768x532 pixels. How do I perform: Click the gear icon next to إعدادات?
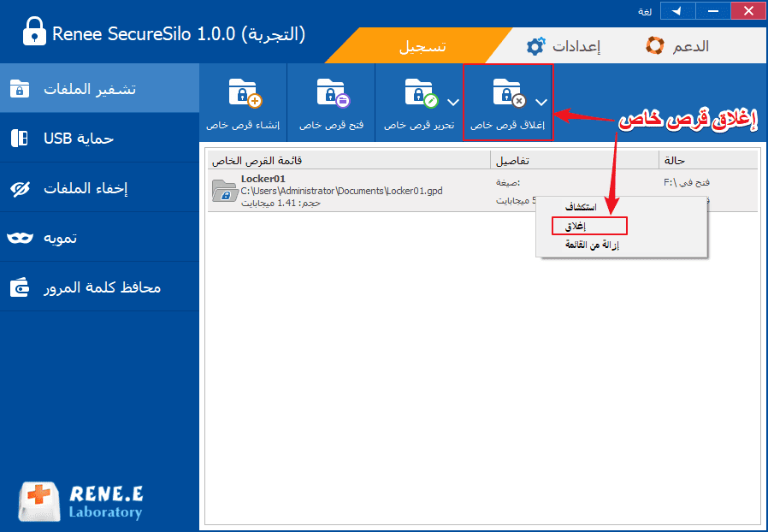pyautogui.click(x=535, y=46)
